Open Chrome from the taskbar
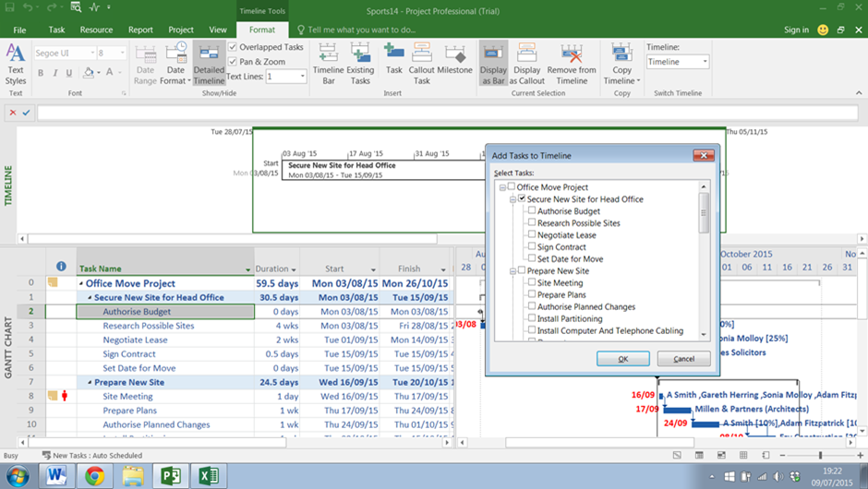This screenshot has width=868, height=489. [x=95, y=476]
